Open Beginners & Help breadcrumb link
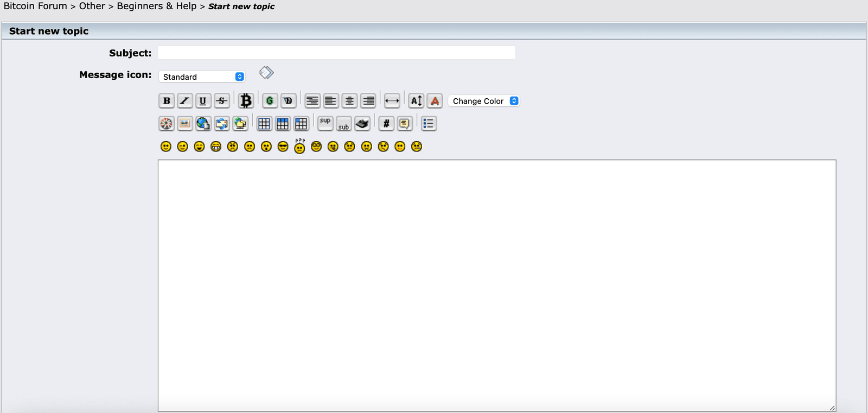This screenshot has width=868, height=413. point(157,6)
